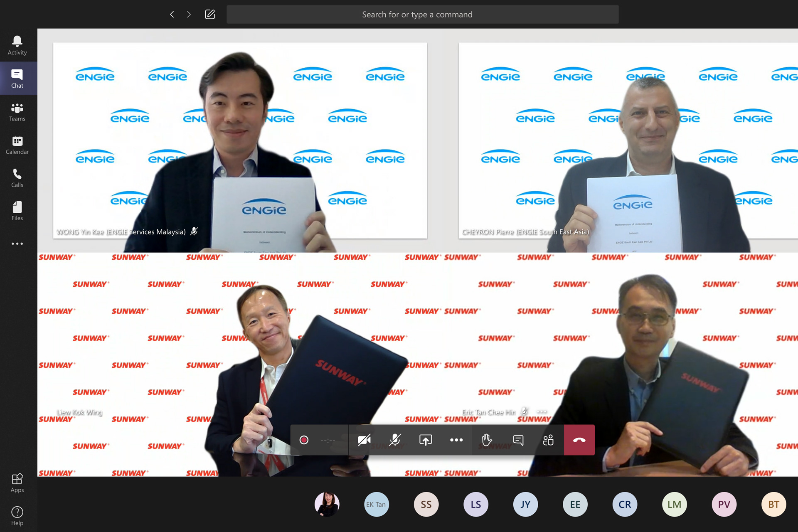Screen dimensions: 798x532
Task: Show the meeting conversation
Action: tap(518, 440)
